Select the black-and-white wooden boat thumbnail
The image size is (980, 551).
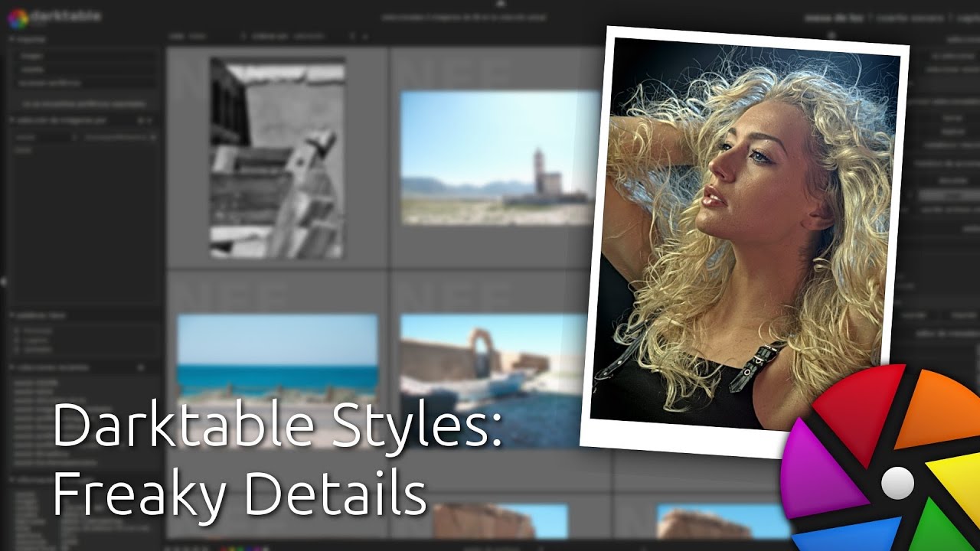(x=278, y=158)
